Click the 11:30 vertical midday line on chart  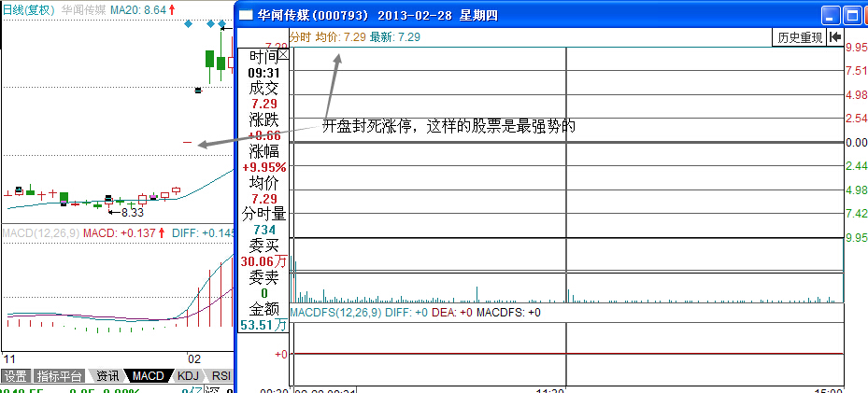(566, 187)
